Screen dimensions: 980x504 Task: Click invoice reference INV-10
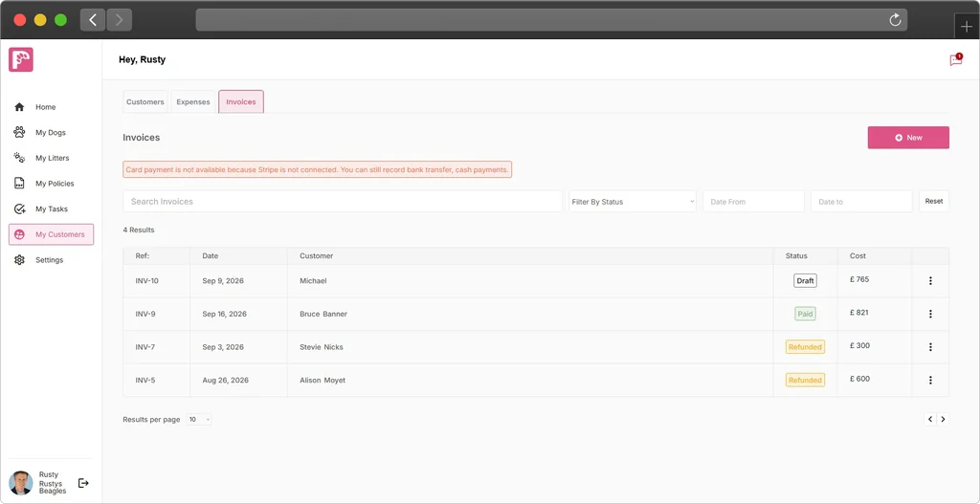click(x=146, y=281)
